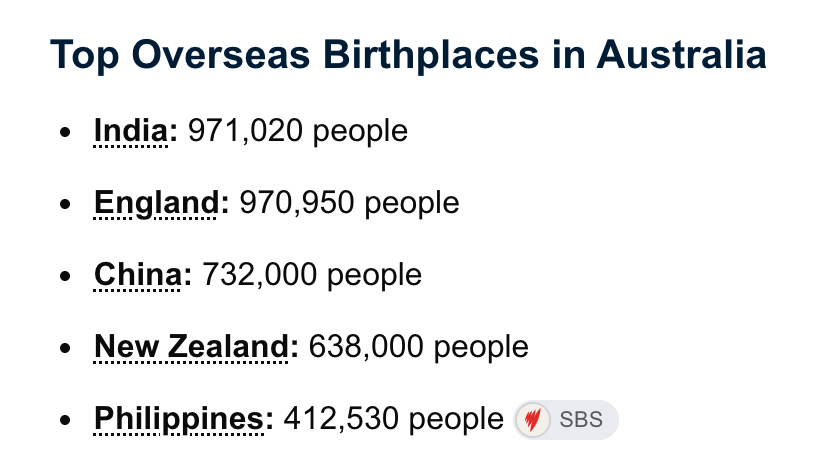Viewport: 832px width, 462px height.
Task: Select the China underlined term
Action: click(x=138, y=275)
